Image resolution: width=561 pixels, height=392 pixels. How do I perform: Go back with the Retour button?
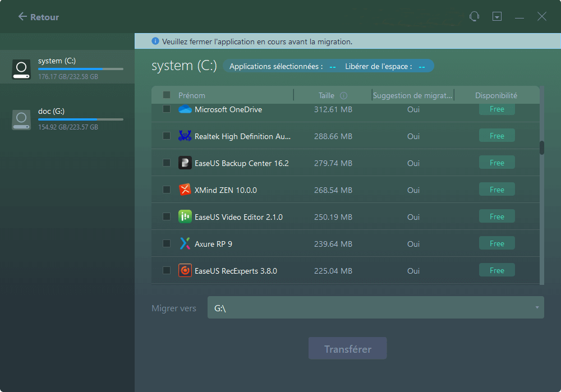click(x=39, y=17)
